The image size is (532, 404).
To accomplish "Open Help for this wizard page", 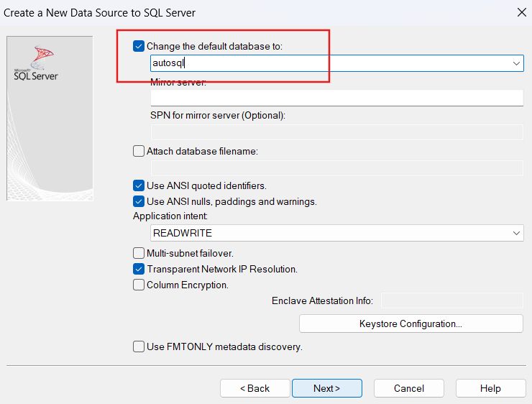I will coord(490,388).
